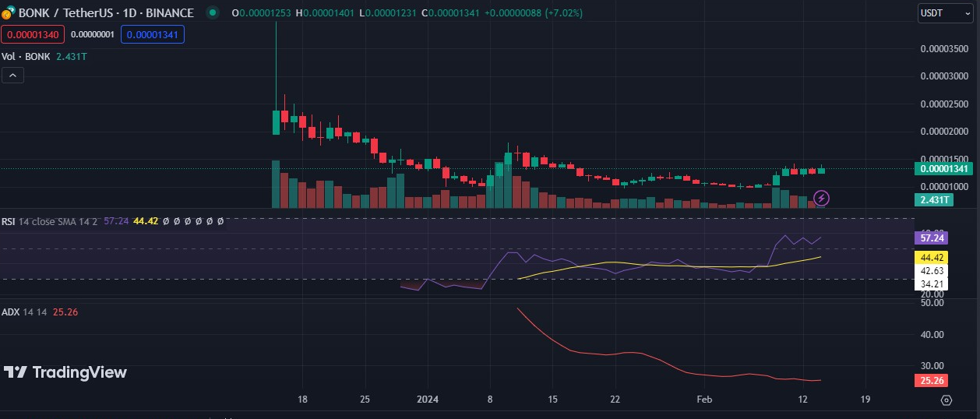Viewport: 980px width, 419px height.
Task: Click ADX scale label 30.00
Action: click(x=932, y=365)
